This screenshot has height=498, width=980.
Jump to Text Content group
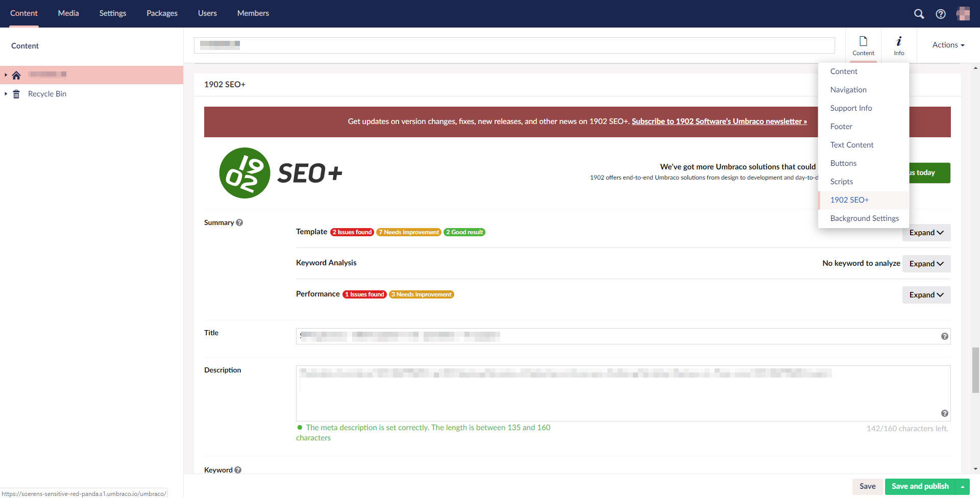click(x=864, y=145)
